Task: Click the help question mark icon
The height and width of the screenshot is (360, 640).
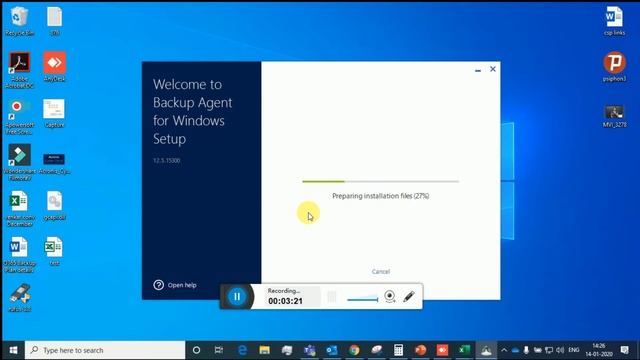Action: 158,285
